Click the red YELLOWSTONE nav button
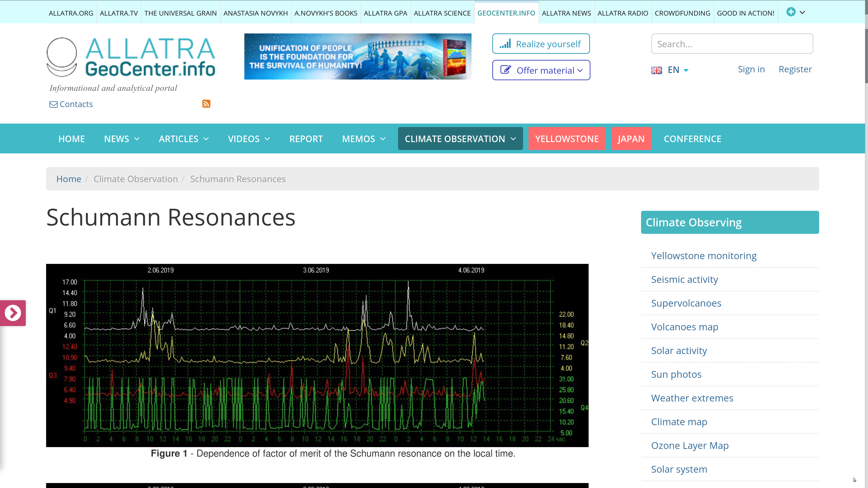868x488 pixels. click(567, 139)
